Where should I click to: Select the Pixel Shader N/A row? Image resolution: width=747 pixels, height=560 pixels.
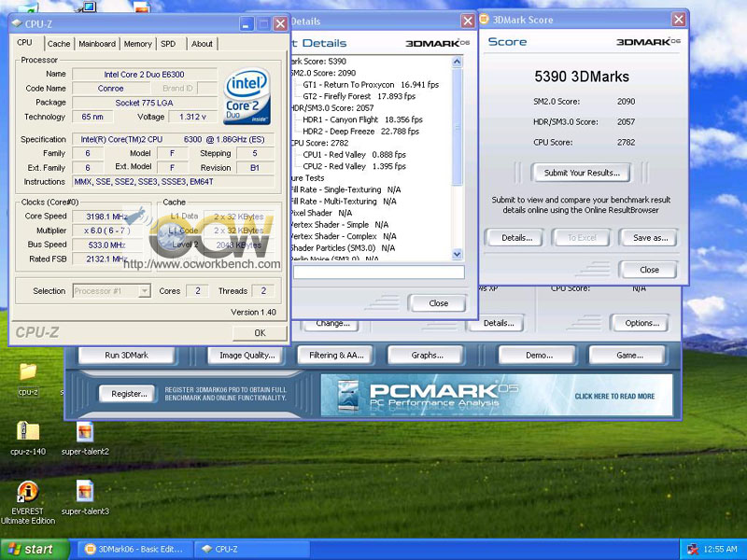click(321, 213)
